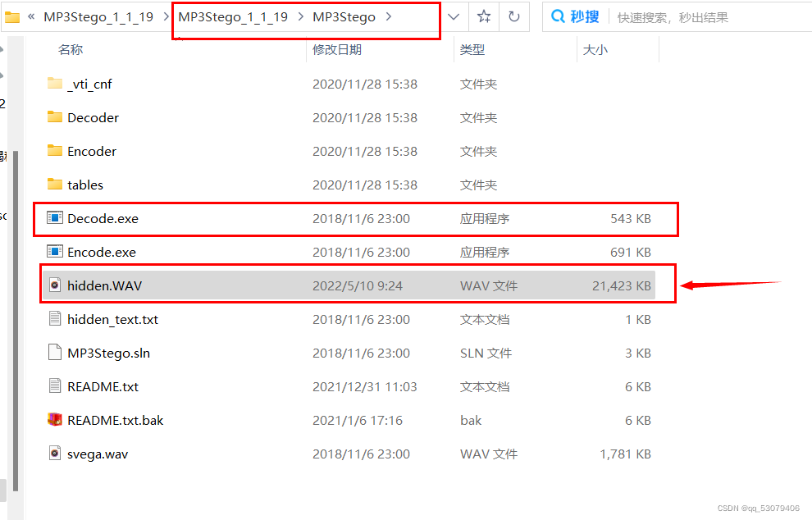Sort files by 修改日期 column header
812x520 pixels.
(337, 50)
